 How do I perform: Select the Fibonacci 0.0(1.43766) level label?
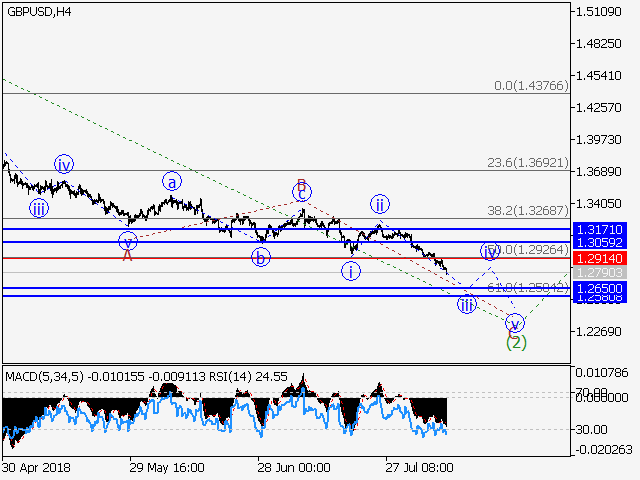pos(531,87)
